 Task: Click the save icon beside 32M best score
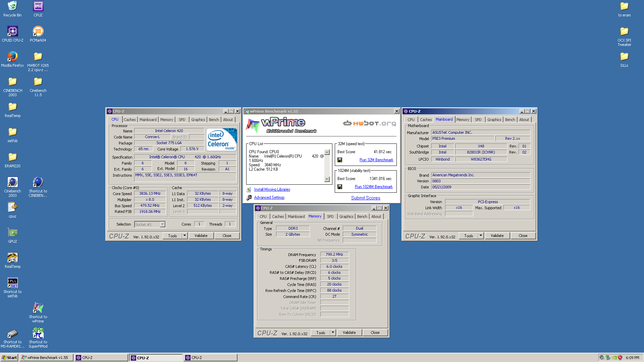tap(340, 160)
